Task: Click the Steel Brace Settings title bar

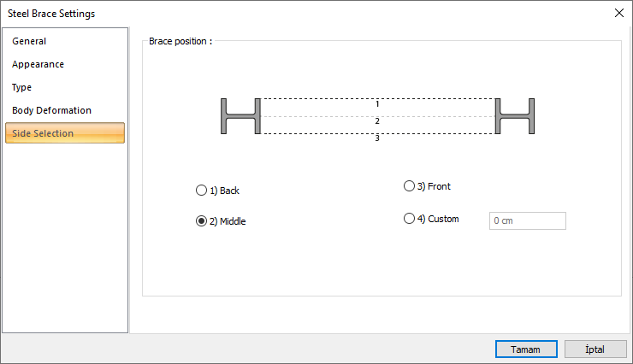Action: (257, 13)
